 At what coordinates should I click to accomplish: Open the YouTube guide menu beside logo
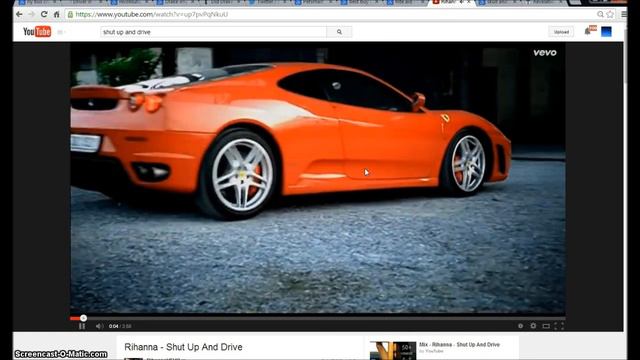coord(61,32)
